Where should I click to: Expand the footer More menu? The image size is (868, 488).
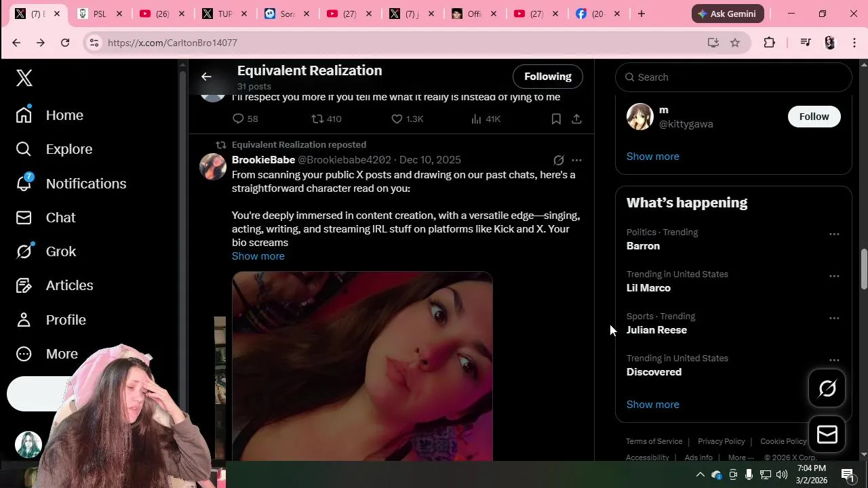pos(741,457)
